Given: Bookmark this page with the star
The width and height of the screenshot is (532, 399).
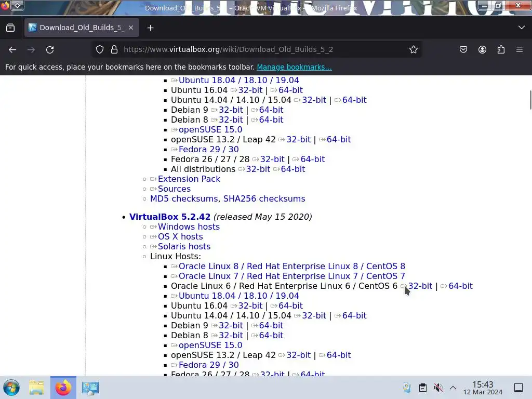Looking at the screenshot, I should click(413, 49).
